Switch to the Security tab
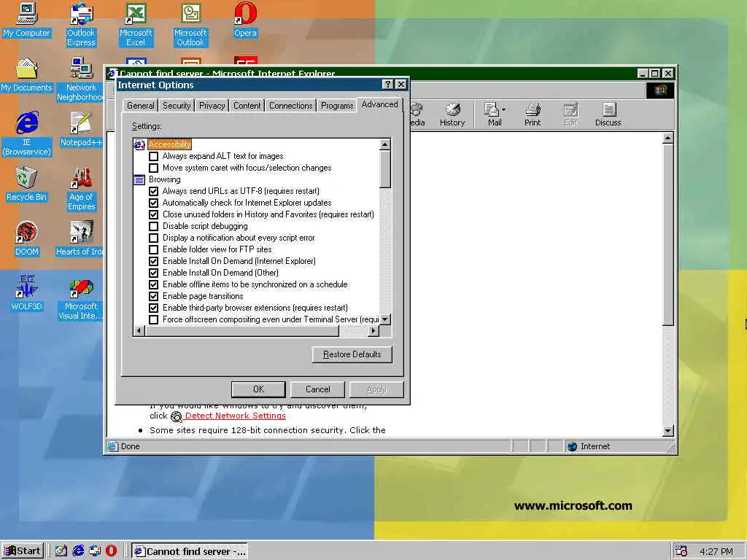747x560 pixels. [x=177, y=106]
